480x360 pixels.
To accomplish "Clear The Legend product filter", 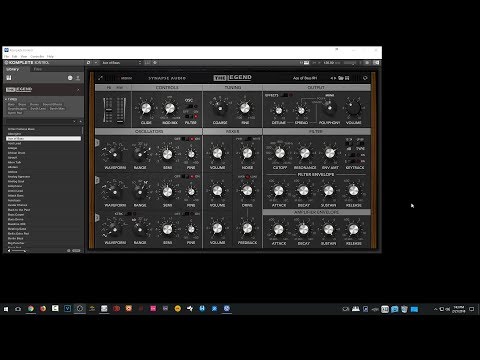I will coord(79,89).
